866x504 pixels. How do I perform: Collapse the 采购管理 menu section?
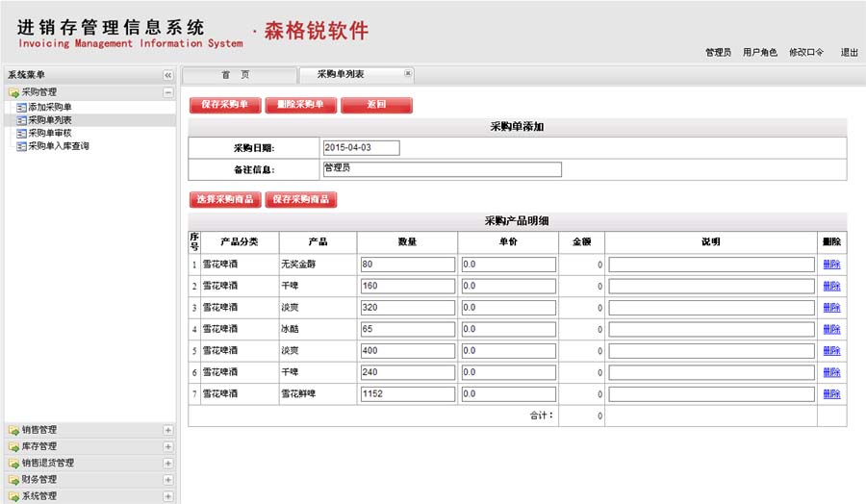[168, 92]
